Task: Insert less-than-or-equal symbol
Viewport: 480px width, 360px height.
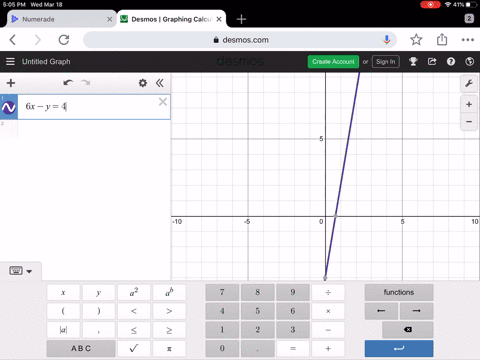Action: pyautogui.click(x=134, y=330)
